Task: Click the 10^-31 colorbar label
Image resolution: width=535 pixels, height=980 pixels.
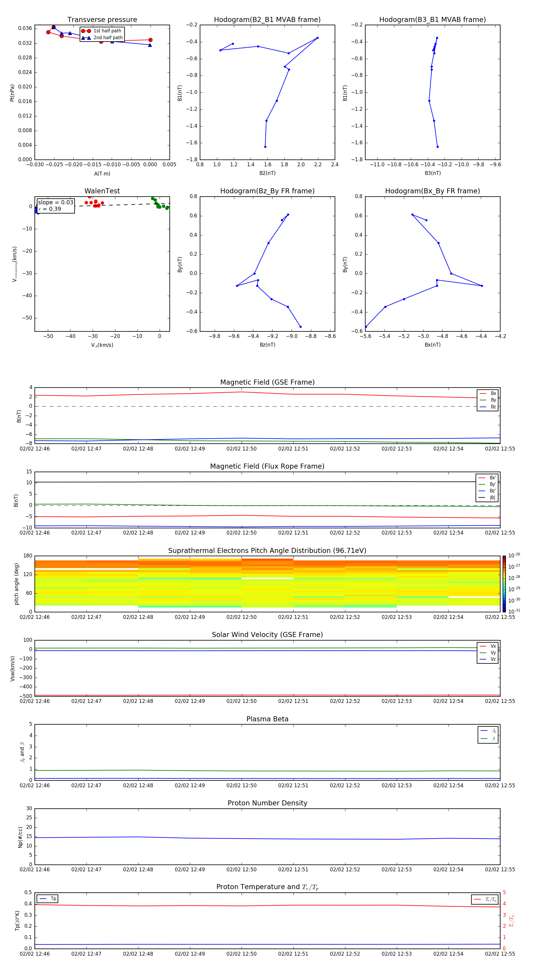Action: [514, 611]
